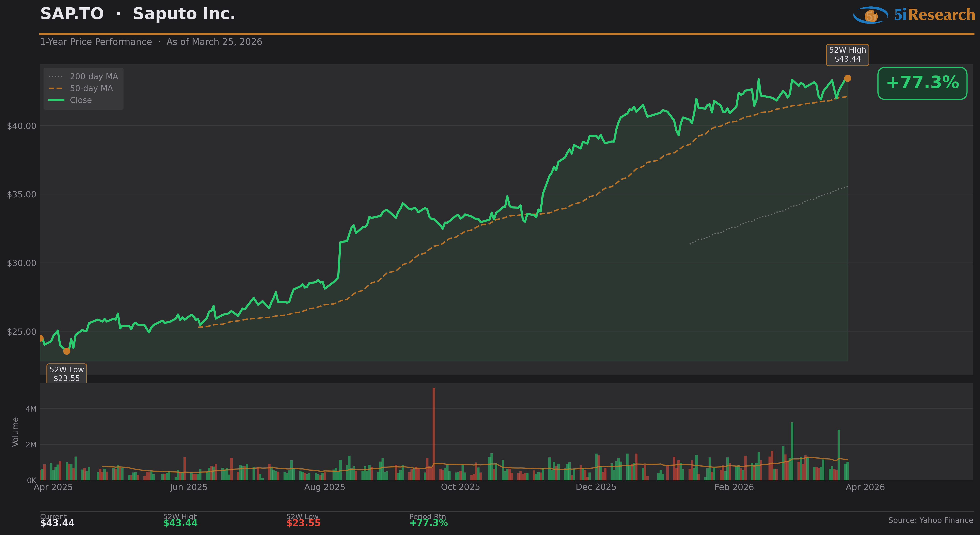Click the $40.00 y-axis label
Image resolution: width=980 pixels, height=535 pixels.
pyautogui.click(x=22, y=126)
